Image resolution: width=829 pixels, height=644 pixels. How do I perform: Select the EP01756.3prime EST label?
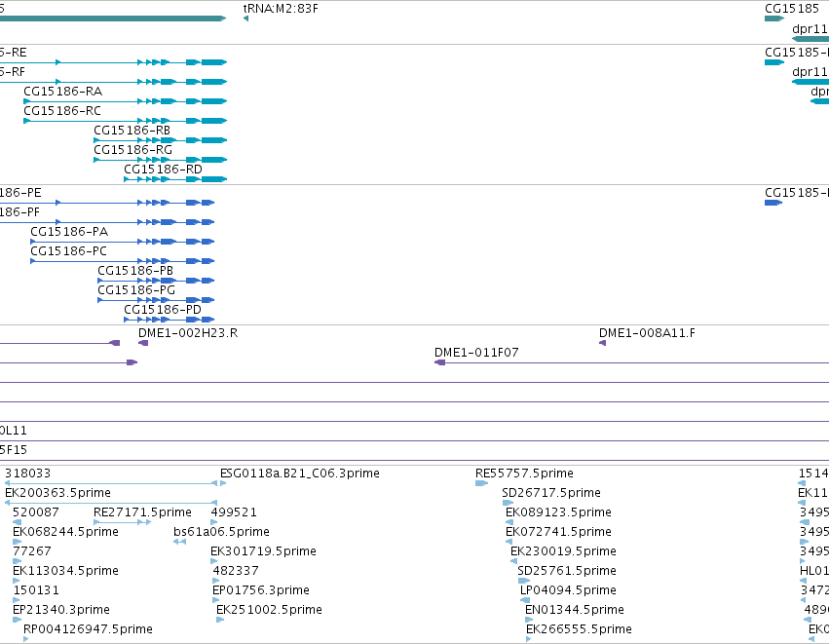pyautogui.click(x=261, y=590)
